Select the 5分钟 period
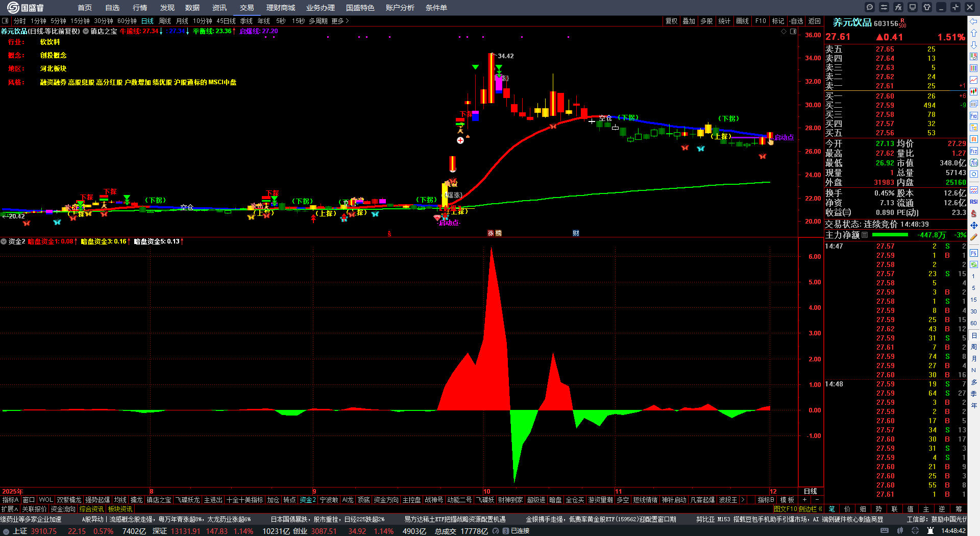Image resolution: width=980 pixels, height=536 pixels. [x=58, y=21]
